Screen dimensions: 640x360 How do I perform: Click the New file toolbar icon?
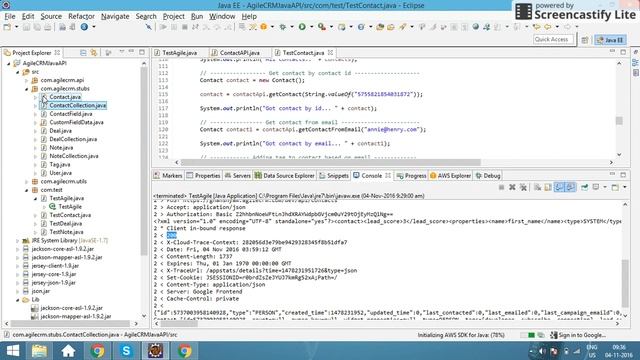pyautogui.click(x=7, y=27)
